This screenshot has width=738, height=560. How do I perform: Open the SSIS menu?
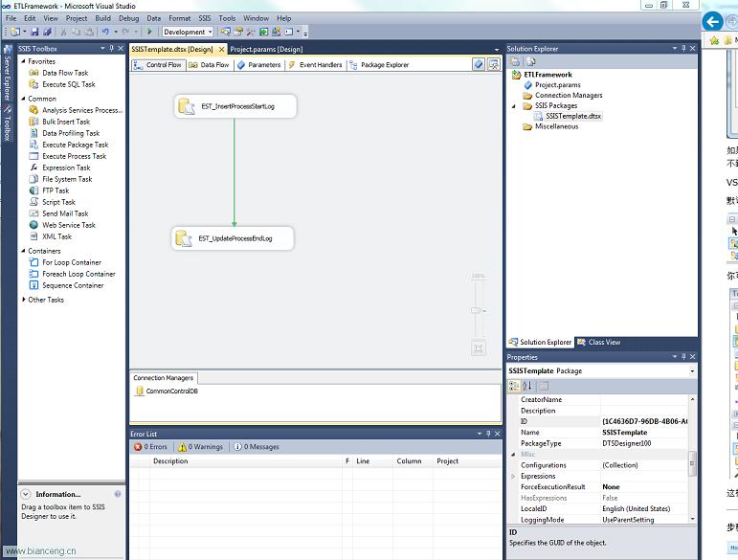205,18
